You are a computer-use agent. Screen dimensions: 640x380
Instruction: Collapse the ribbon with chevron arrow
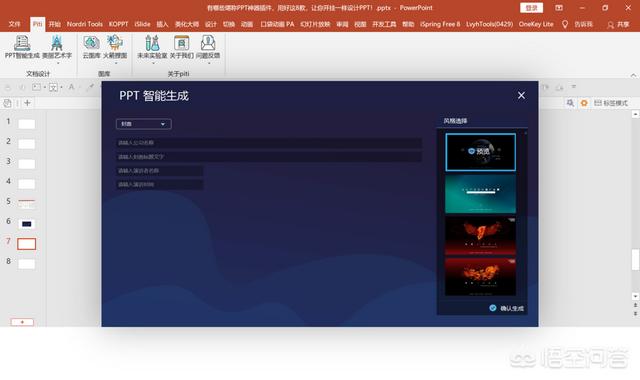[x=633, y=75]
